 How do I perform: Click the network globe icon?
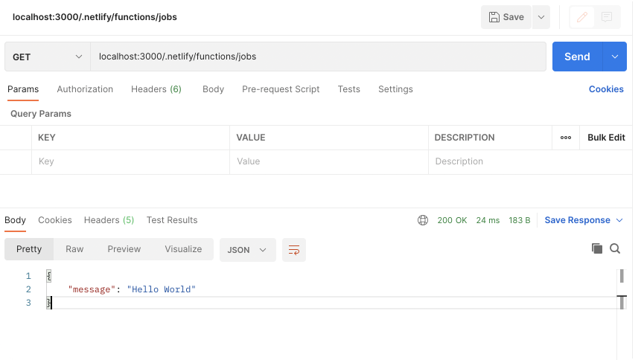coord(423,220)
